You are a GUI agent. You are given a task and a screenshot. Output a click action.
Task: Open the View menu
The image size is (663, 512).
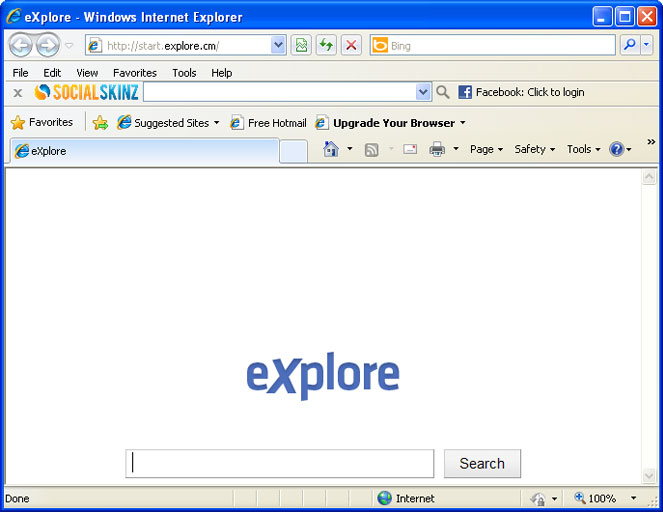point(87,73)
